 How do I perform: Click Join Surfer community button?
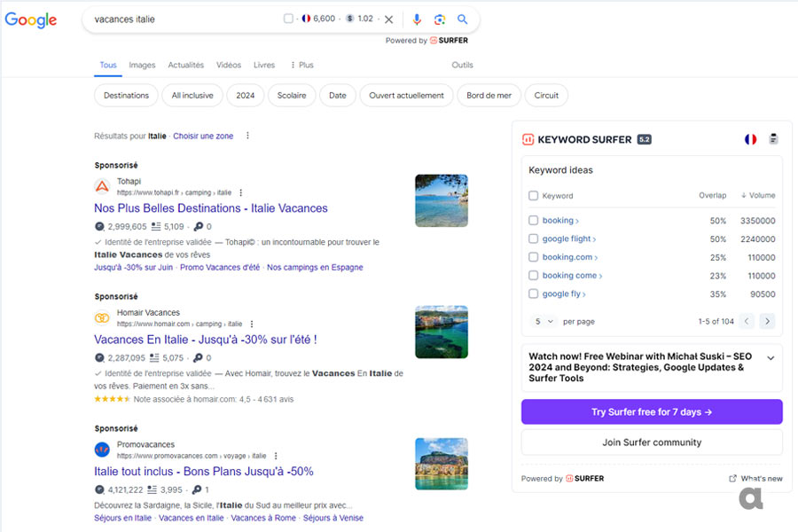click(x=652, y=442)
